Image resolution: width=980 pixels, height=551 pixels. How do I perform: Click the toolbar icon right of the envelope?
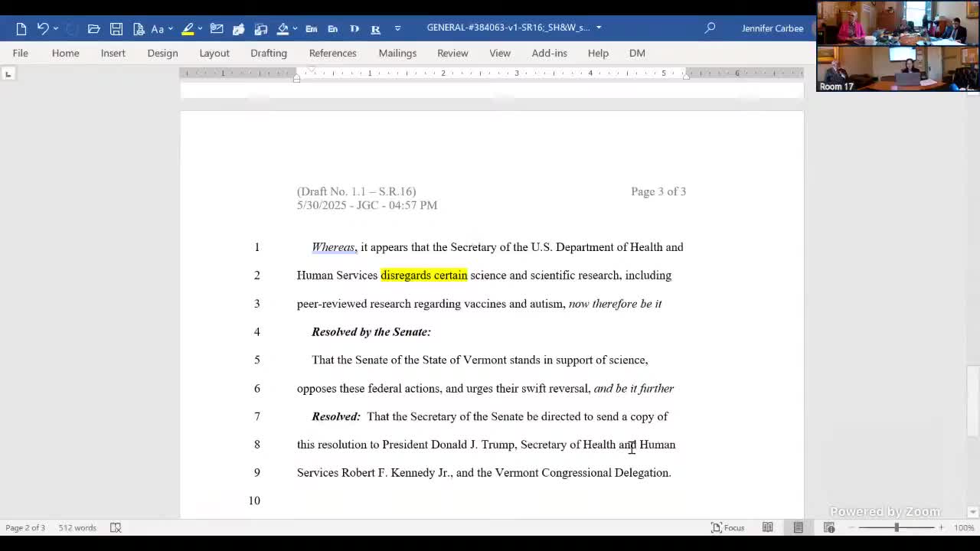(x=239, y=28)
